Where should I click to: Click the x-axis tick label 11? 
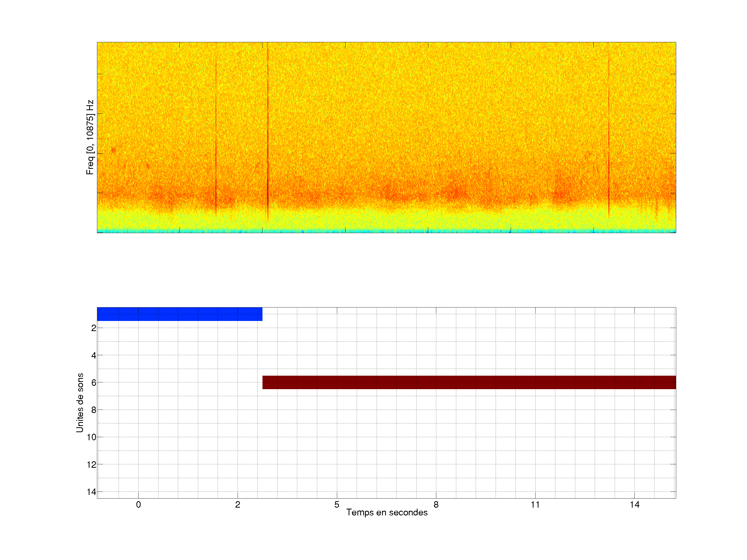point(535,505)
